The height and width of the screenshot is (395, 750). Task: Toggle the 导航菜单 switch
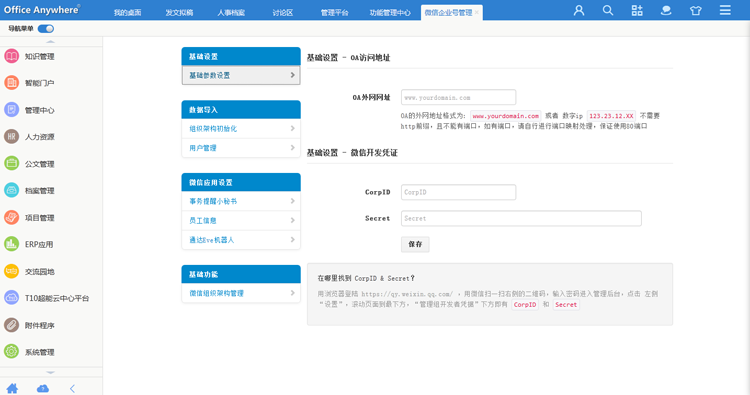46,29
